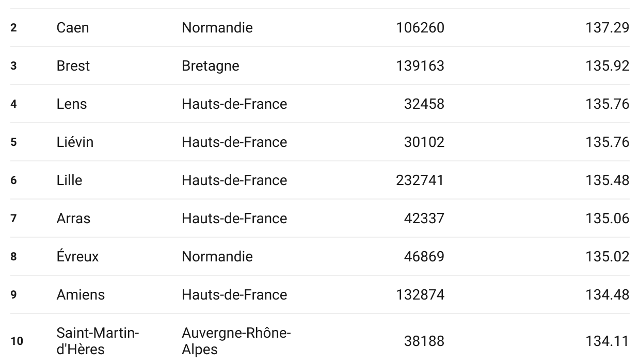Select the Brest row city cell
This screenshot has width=640, height=364.
(x=73, y=65)
